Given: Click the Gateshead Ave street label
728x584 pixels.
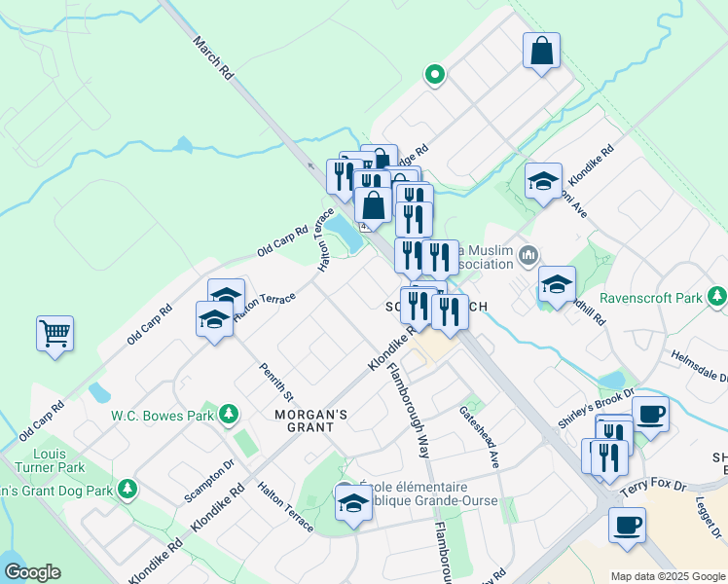Looking at the screenshot, I should 480,437.
